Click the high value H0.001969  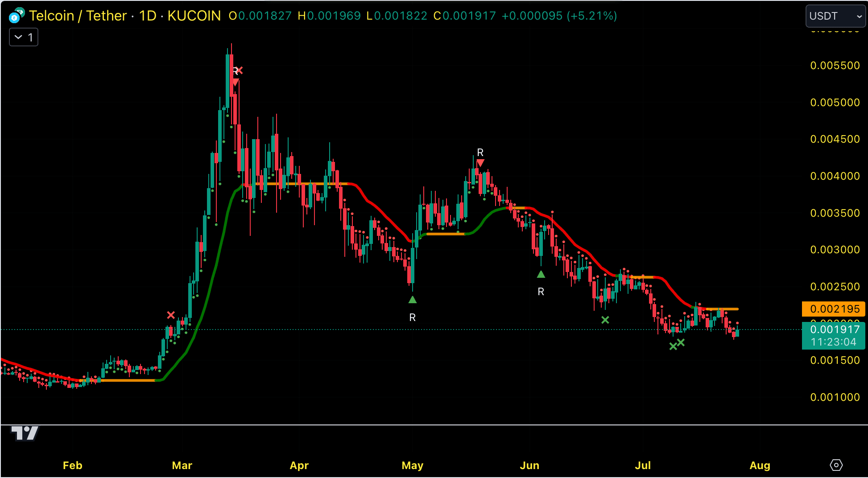pyautogui.click(x=329, y=16)
